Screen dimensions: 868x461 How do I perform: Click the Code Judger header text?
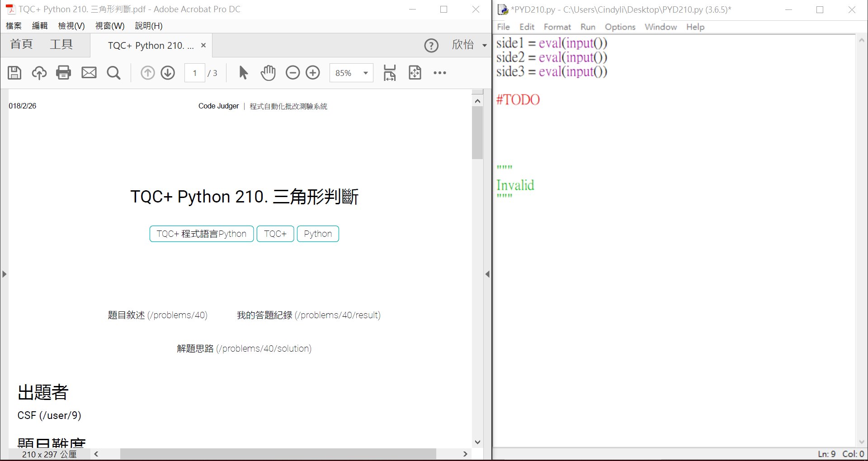coord(218,106)
